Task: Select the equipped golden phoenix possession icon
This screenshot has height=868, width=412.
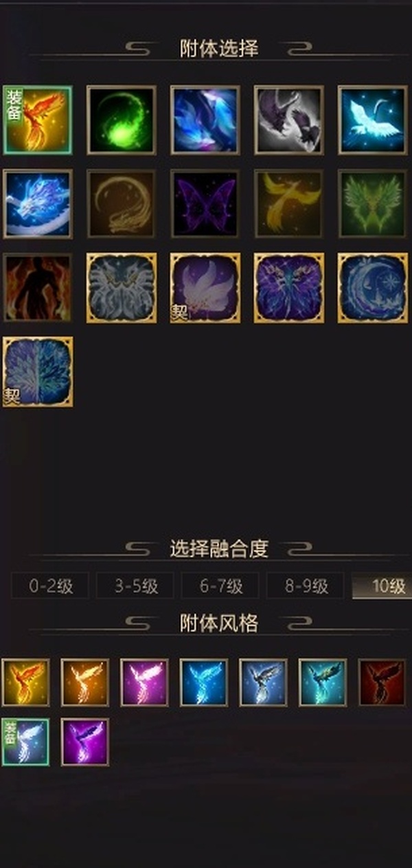Action: [38, 120]
